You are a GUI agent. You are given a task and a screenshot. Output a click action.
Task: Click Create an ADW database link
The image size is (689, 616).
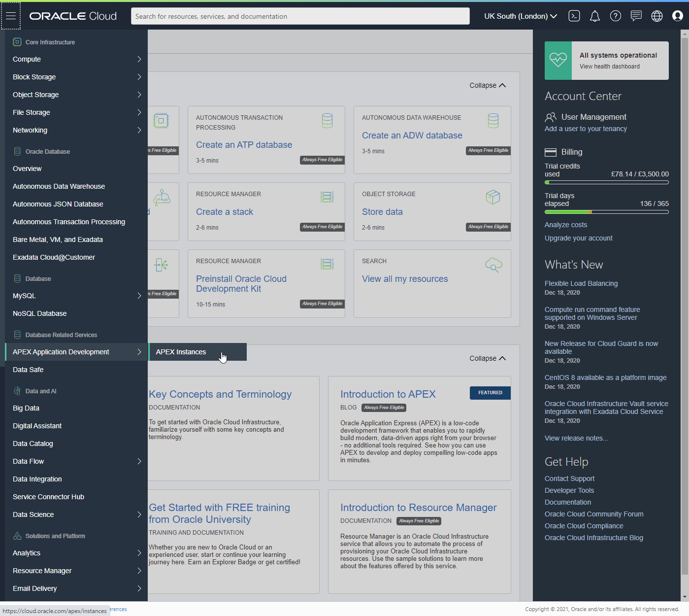click(x=412, y=136)
